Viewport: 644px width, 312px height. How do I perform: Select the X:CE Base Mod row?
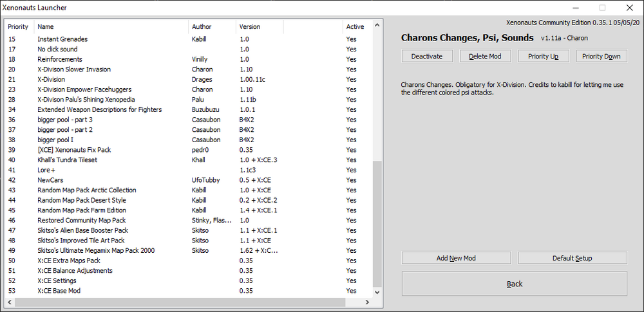click(189, 291)
